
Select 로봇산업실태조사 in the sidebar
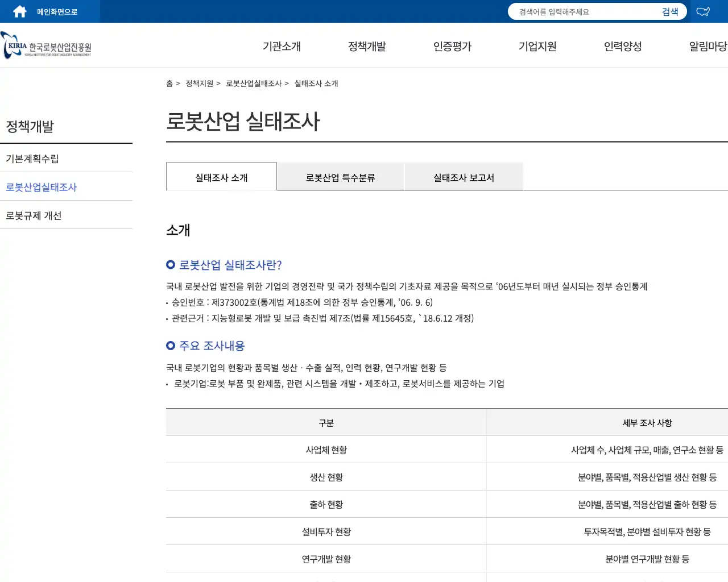[41, 186]
